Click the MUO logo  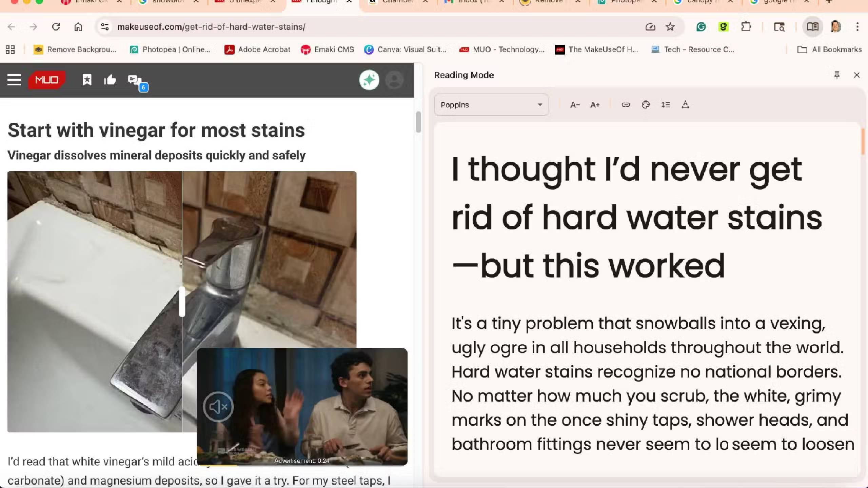pyautogui.click(x=46, y=80)
